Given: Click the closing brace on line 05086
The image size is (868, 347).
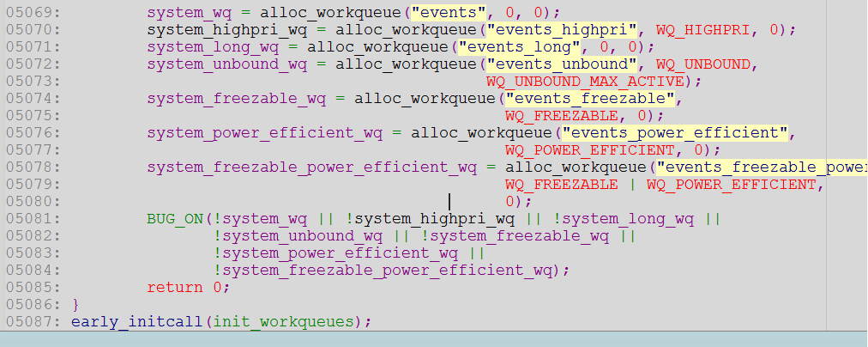Looking at the screenshot, I should [75, 304].
